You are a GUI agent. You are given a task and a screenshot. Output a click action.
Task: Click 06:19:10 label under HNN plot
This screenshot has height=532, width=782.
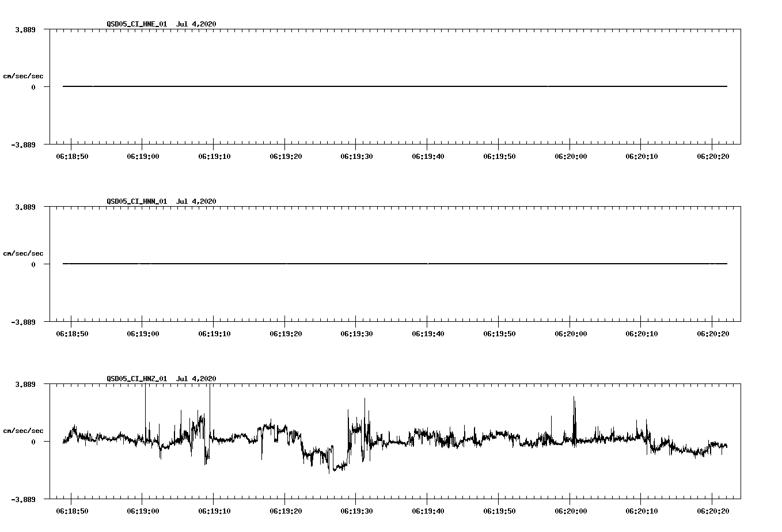pos(214,334)
